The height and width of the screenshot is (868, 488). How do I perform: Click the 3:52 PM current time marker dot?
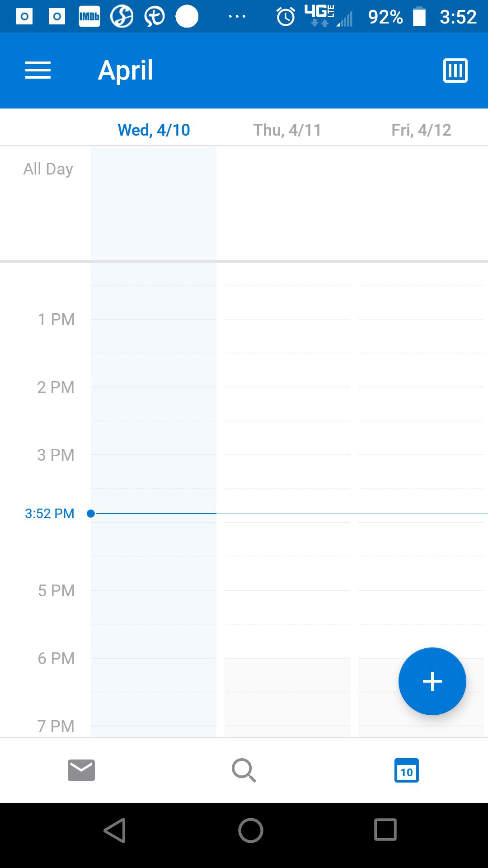click(x=91, y=514)
